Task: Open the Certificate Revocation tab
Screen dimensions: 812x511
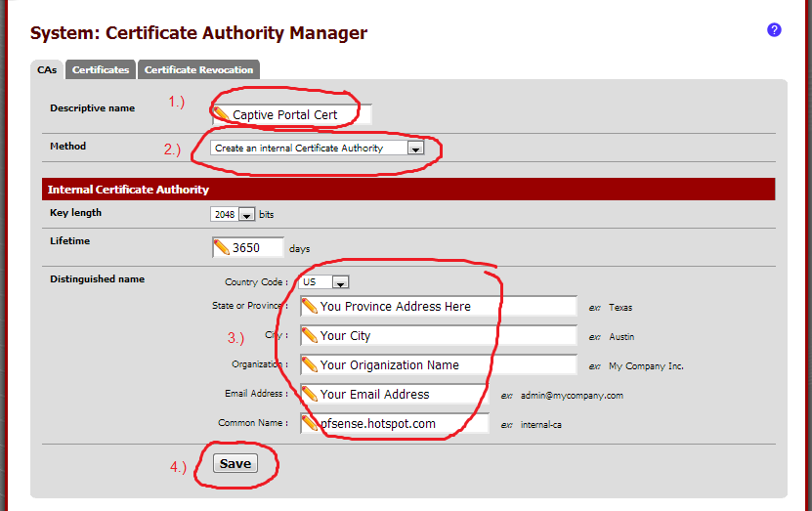Action: 198,70
